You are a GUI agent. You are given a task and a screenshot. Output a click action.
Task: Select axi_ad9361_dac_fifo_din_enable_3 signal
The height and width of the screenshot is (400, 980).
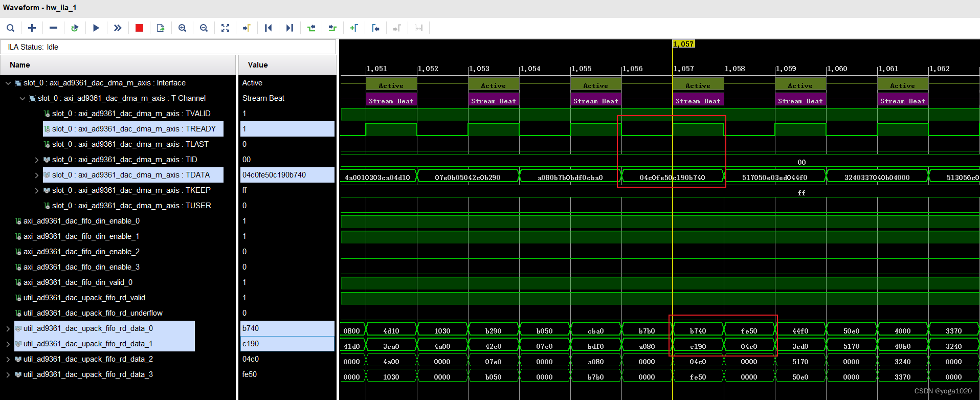pos(81,267)
